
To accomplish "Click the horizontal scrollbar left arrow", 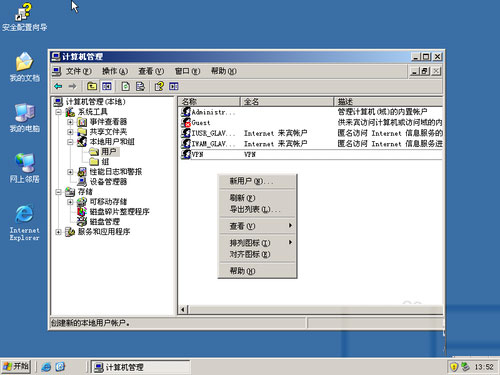I will point(183,310).
